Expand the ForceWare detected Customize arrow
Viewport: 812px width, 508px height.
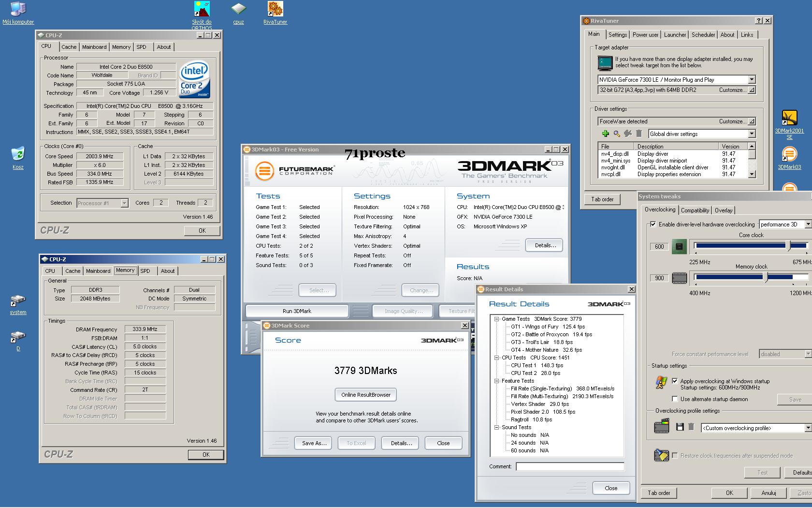[x=752, y=121]
